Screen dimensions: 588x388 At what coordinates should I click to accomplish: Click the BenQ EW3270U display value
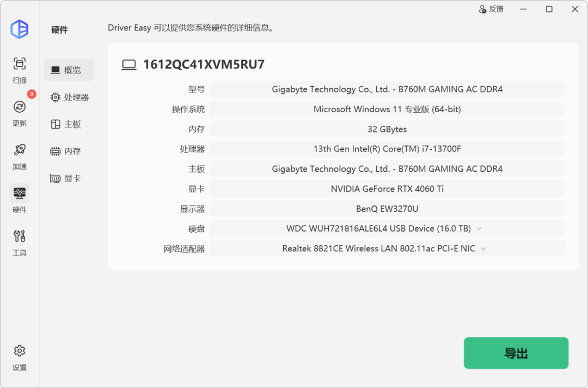tap(388, 209)
